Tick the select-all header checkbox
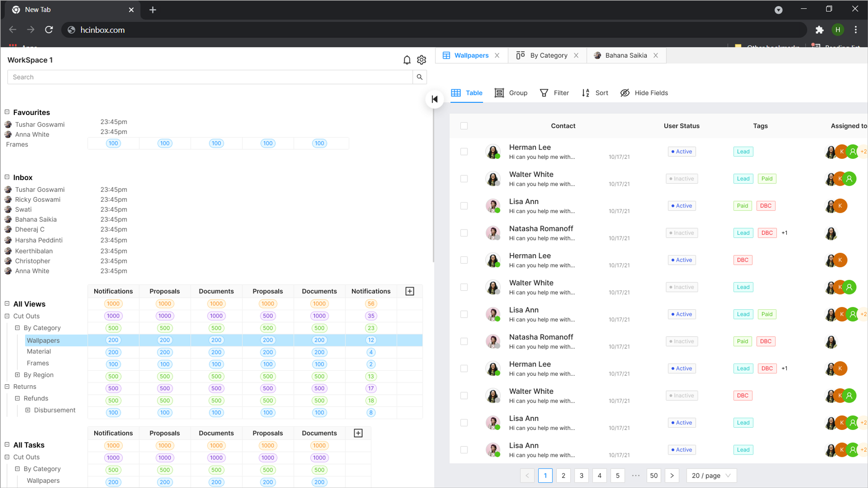This screenshot has width=868, height=488. (x=464, y=126)
